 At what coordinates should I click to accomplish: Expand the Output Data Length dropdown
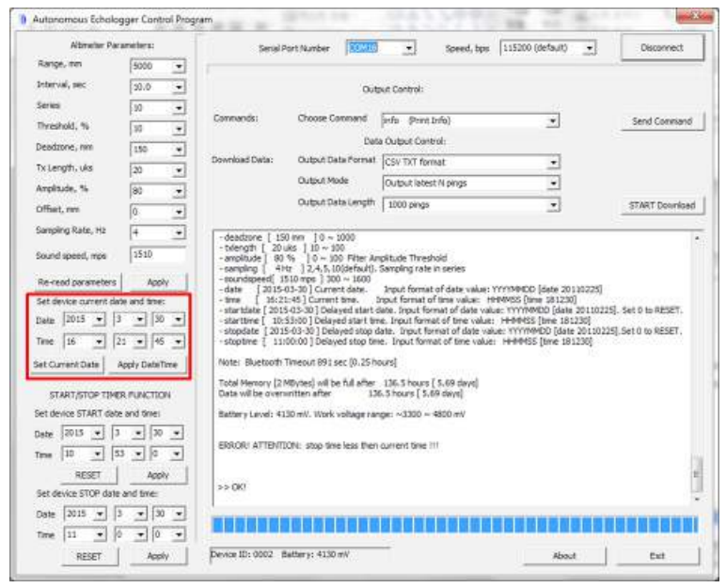pyautogui.click(x=554, y=204)
